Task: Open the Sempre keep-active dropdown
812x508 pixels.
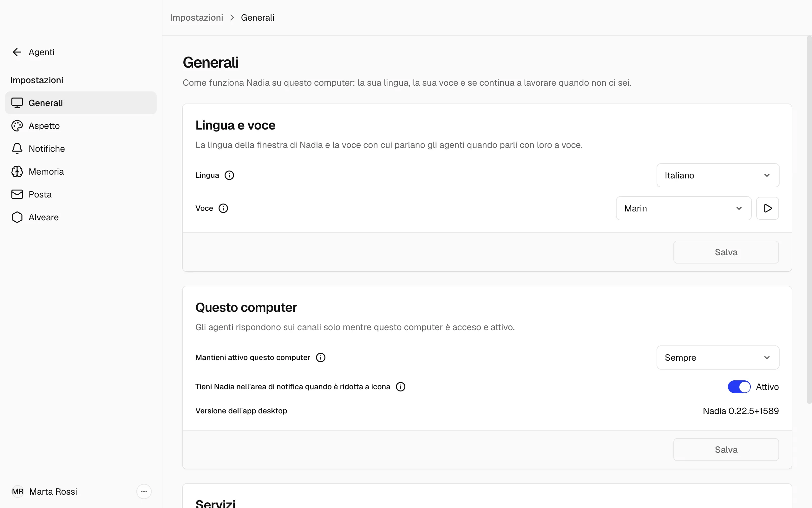Action: [718, 358]
